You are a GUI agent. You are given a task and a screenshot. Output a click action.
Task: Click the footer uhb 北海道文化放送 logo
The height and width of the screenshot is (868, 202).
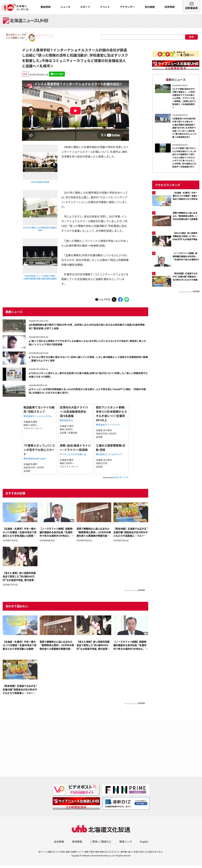coord(101,829)
